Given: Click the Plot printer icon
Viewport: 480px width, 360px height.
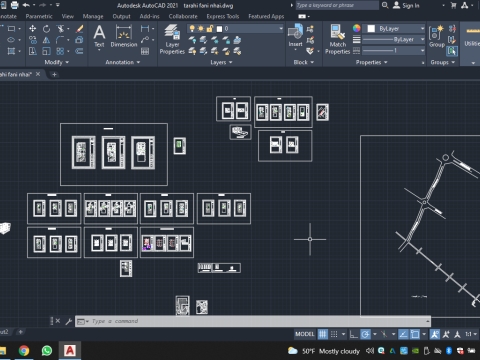Looking at the screenshot, I should tap(14, 5).
